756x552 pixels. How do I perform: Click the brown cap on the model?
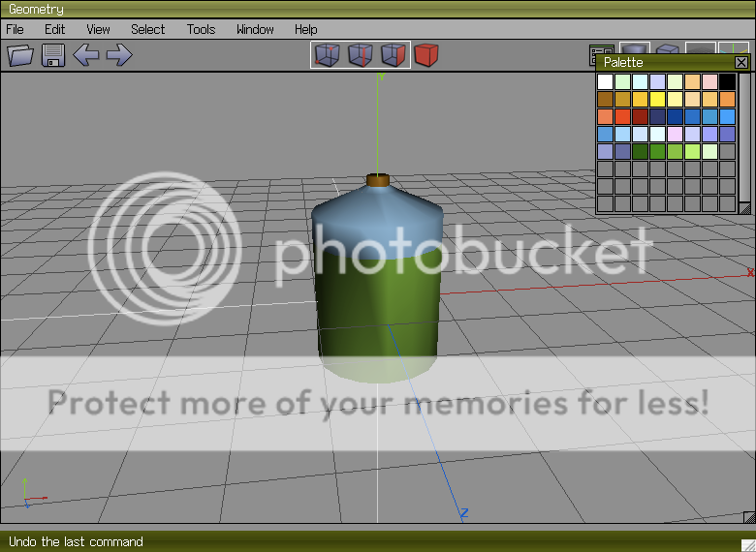click(378, 180)
